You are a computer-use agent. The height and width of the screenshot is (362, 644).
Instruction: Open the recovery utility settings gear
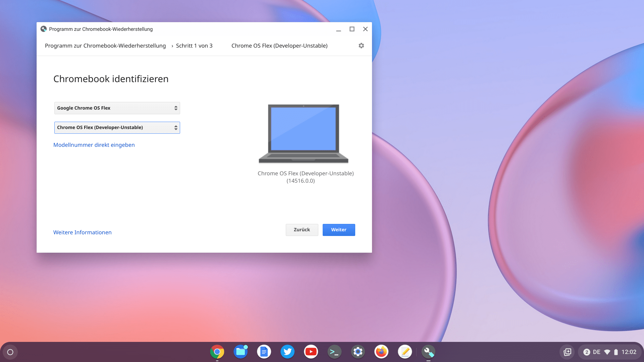click(x=361, y=46)
